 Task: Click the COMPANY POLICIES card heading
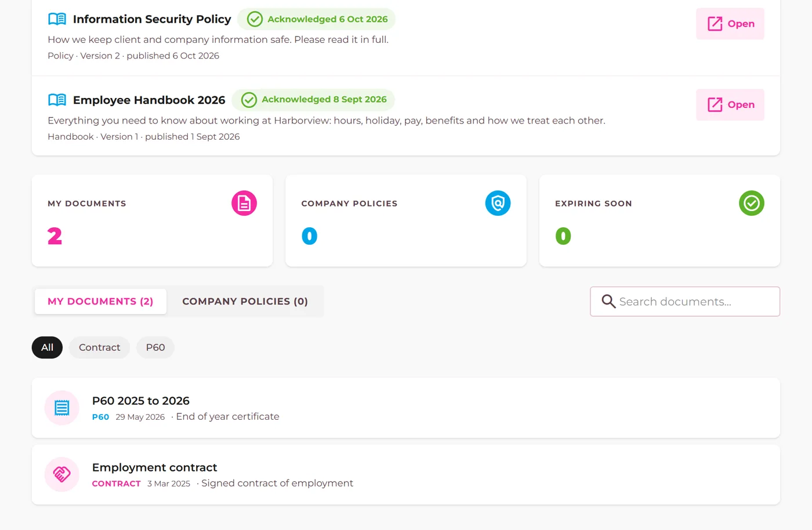(349, 204)
